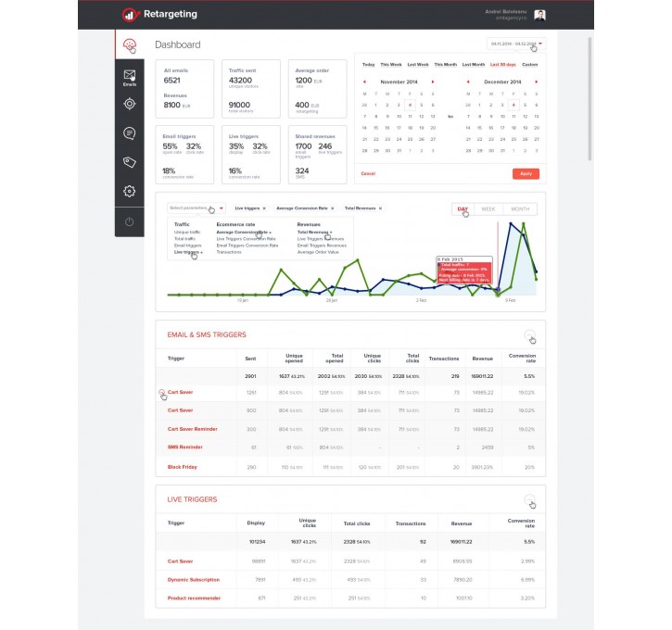The height and width of the screenshot is (630, 672).
Task: Choose Average Order Value option
Action: click(318, 252)
